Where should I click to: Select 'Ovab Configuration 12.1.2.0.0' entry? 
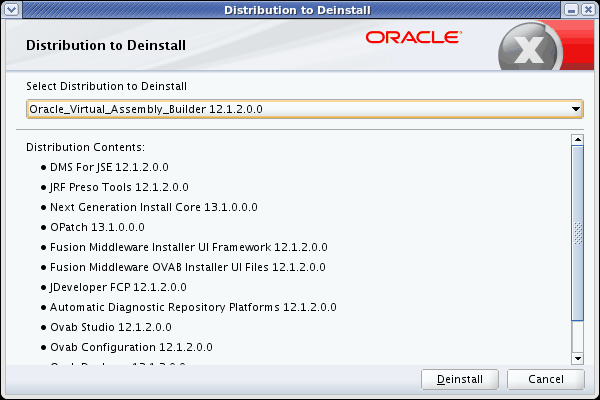pyautogui.click(x=131, y=347)
